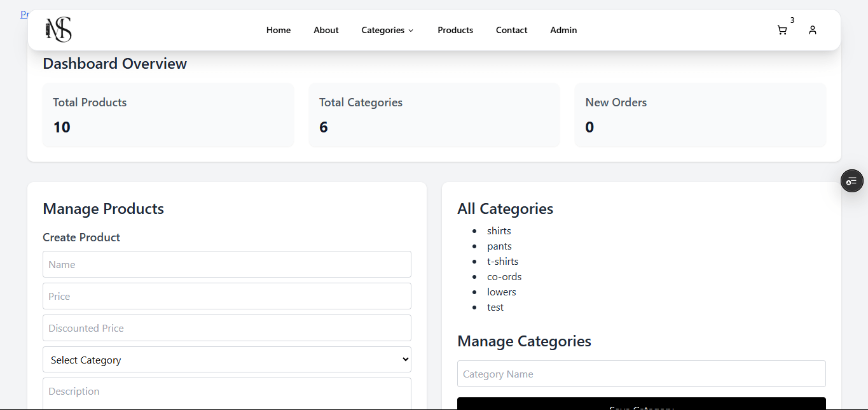Click the Dashboard Overview heading
Image resolution: width=868 pixels, height=410 pixels.
[x=115, y=64]
